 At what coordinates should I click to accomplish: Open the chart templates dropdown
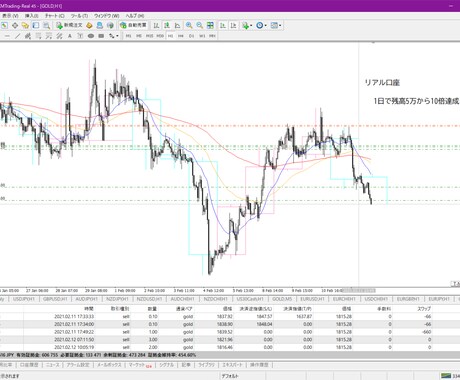[276, 25]
